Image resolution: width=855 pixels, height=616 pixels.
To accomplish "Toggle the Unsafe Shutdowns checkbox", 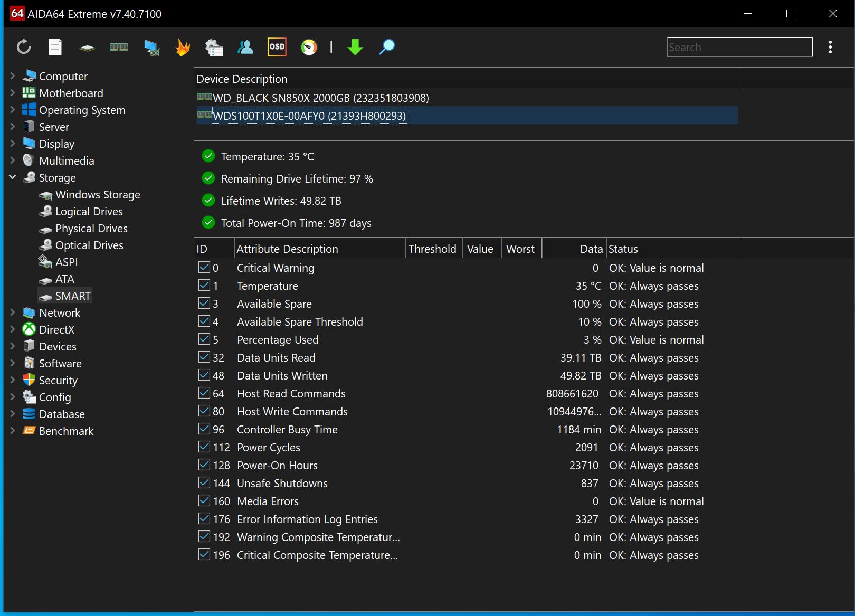I will pos(204,482).
